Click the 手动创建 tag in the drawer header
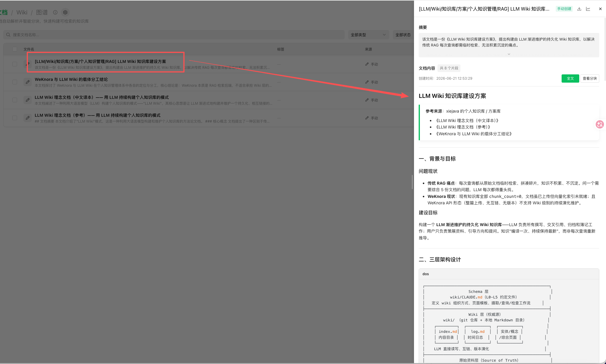The height and width of the screenshot is (364, 606). [564, 9]
